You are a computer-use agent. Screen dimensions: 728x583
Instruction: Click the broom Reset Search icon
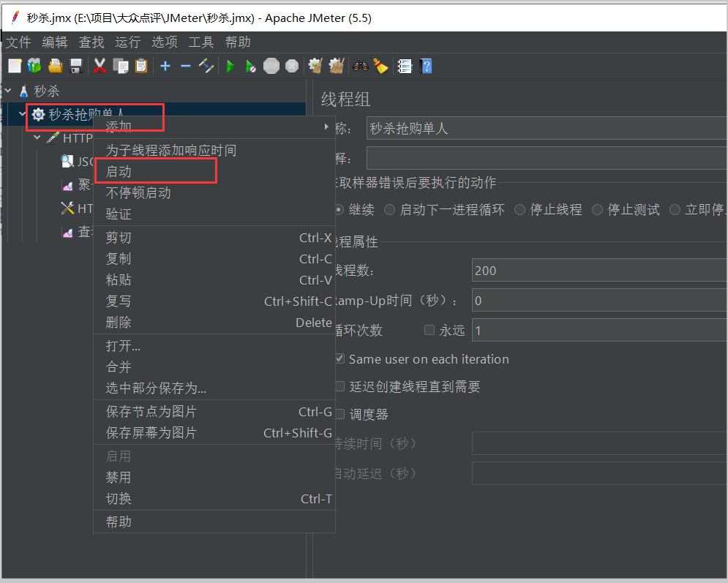[x=380, y=67]
